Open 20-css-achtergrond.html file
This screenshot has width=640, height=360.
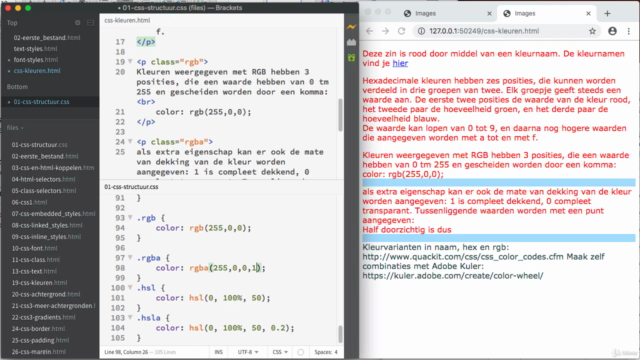click(x=46, y=294)
